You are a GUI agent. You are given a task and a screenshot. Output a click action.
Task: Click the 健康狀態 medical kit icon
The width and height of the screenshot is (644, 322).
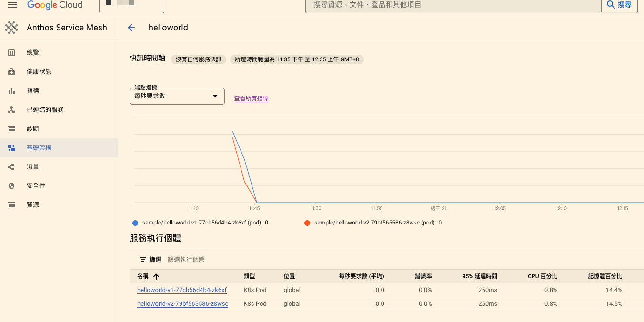click(11, 72)
